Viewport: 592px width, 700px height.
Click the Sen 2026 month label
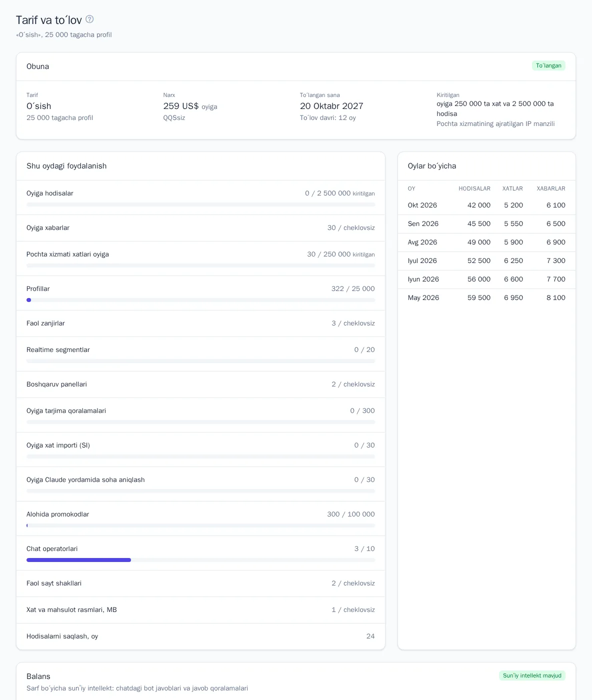point(423,223)
